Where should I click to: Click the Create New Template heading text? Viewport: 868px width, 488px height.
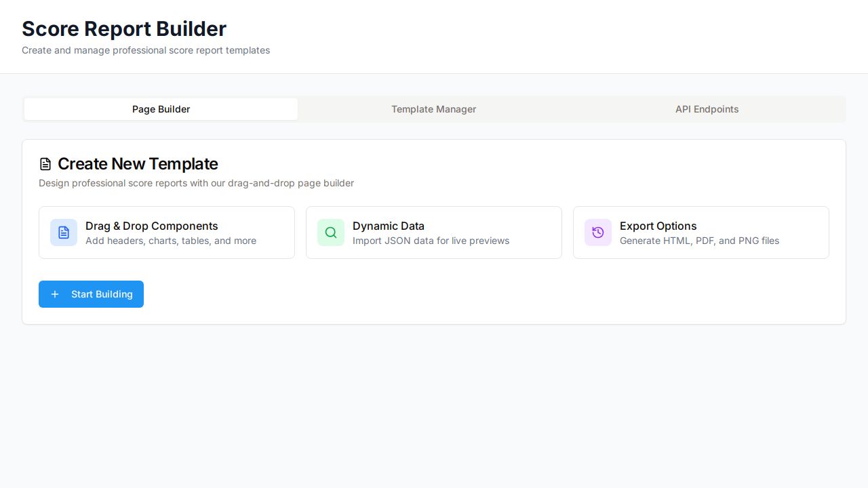(138, 164)
